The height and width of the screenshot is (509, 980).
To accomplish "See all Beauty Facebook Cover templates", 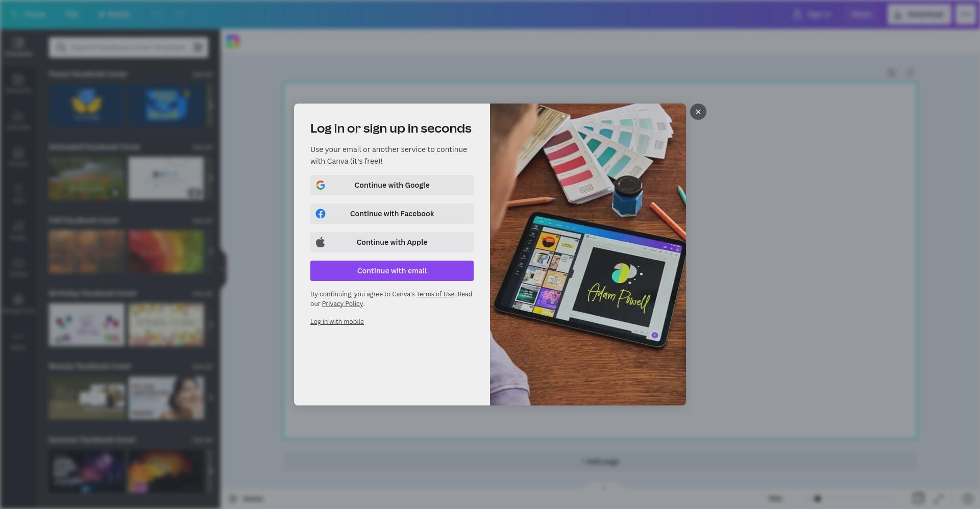I will pyautogui.click(x=202, y=367).
